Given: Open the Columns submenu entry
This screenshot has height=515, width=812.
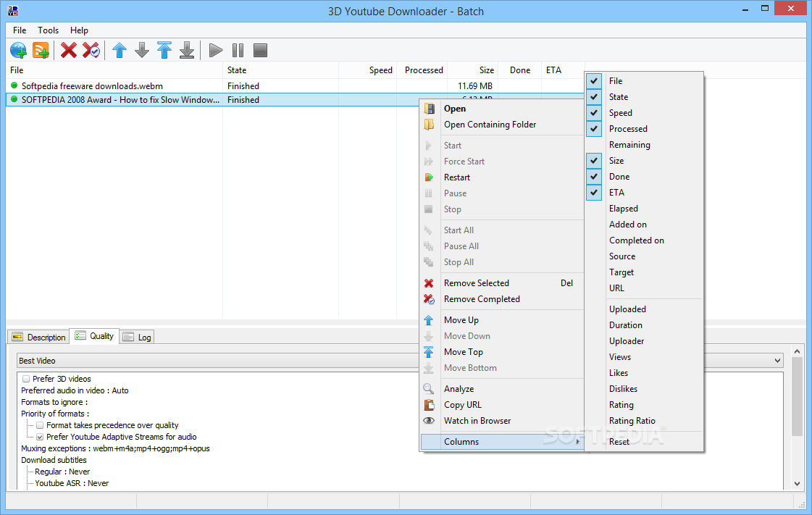Looking at the screenshot, I should pos(502,442).
